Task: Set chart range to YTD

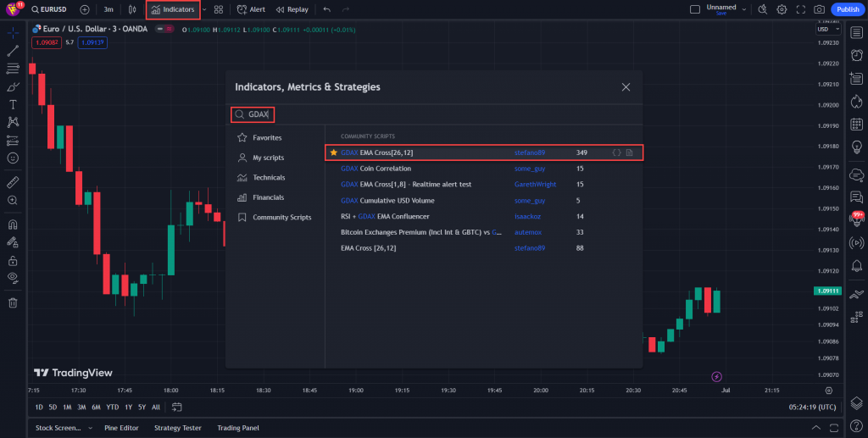Action: click(x=113, y=407)
